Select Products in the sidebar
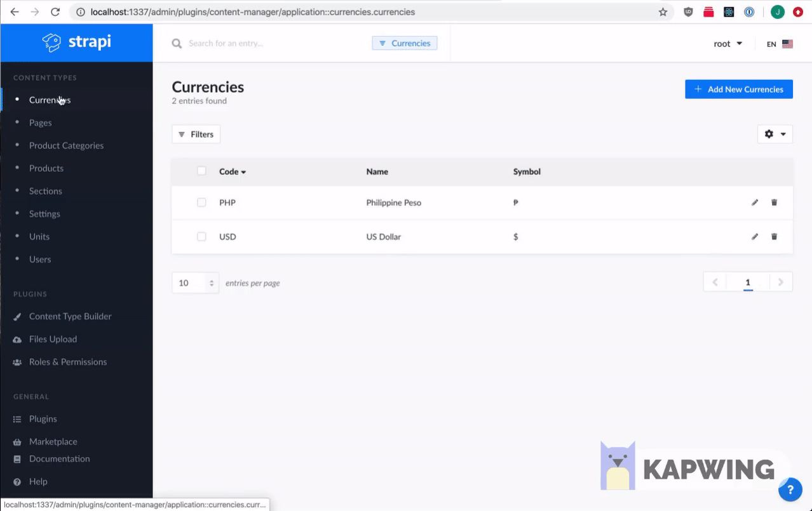This screenshot has height=511, width=812. tap(46, 168)
